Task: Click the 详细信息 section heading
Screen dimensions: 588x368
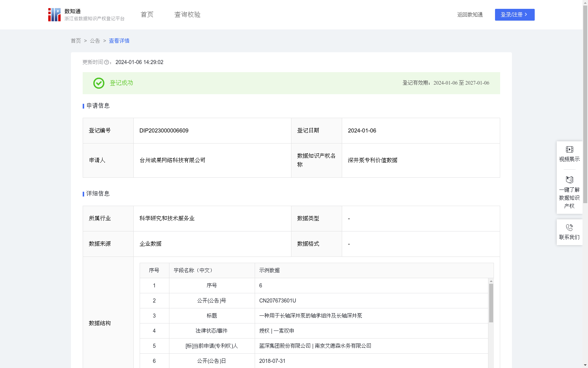Action: (98, 194)
